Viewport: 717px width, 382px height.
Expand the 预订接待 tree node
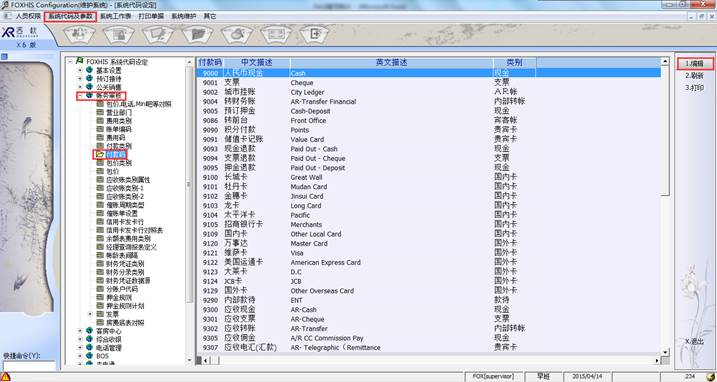click(x=80, y=79)
